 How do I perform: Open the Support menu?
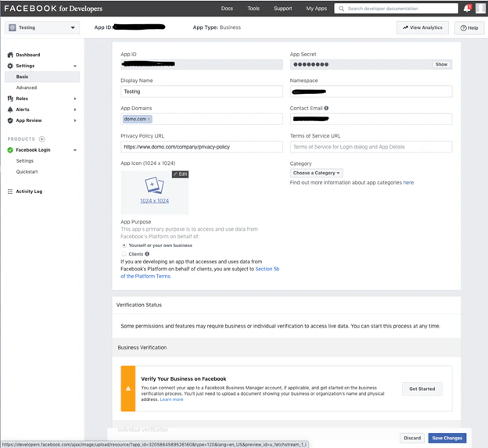coord(283,9)
